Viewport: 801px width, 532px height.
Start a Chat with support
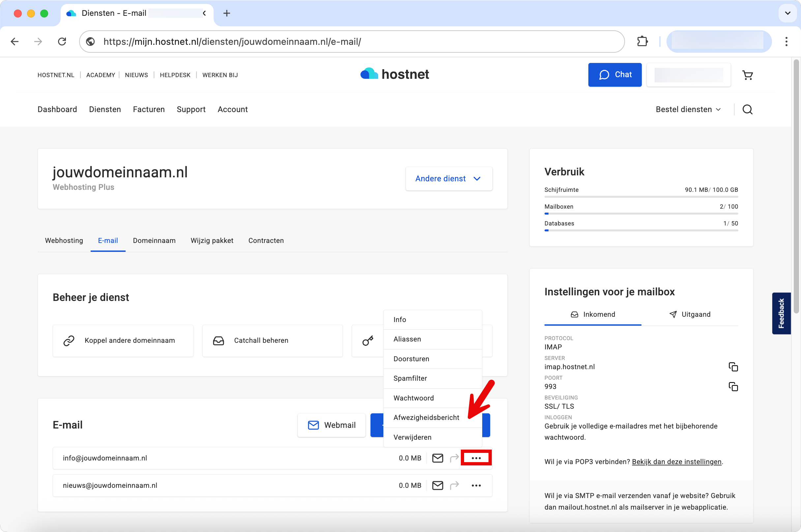click(614, 74)
